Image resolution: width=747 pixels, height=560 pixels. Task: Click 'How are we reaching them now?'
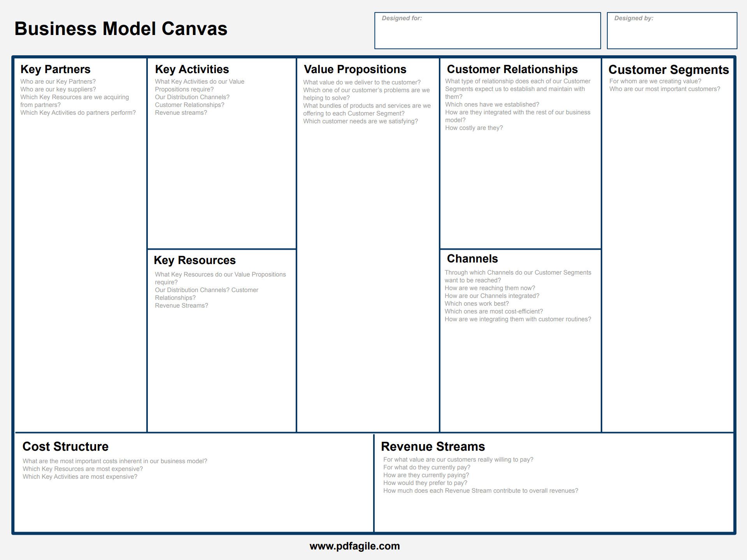point(490,288)
